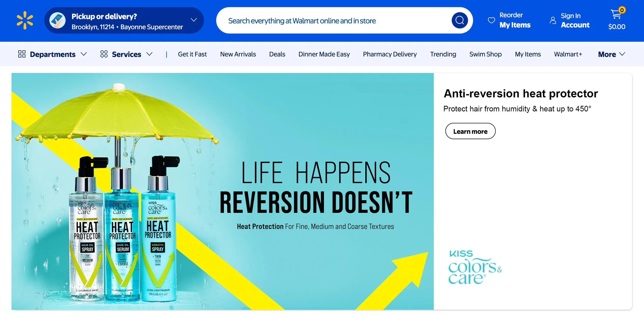Image resolution: width=644 pixels, height=318 pixels.
Task: Focus the Walmart search input field
Action: pos(335,21)
